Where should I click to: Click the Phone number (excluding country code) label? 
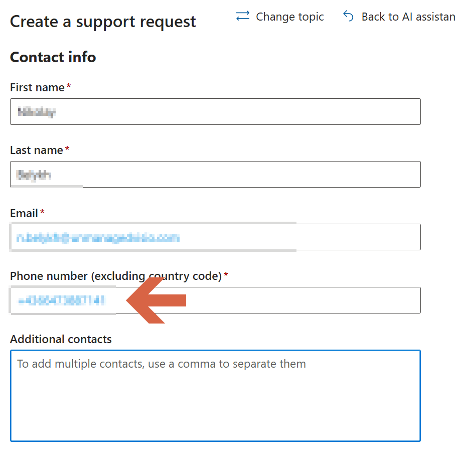116,276
